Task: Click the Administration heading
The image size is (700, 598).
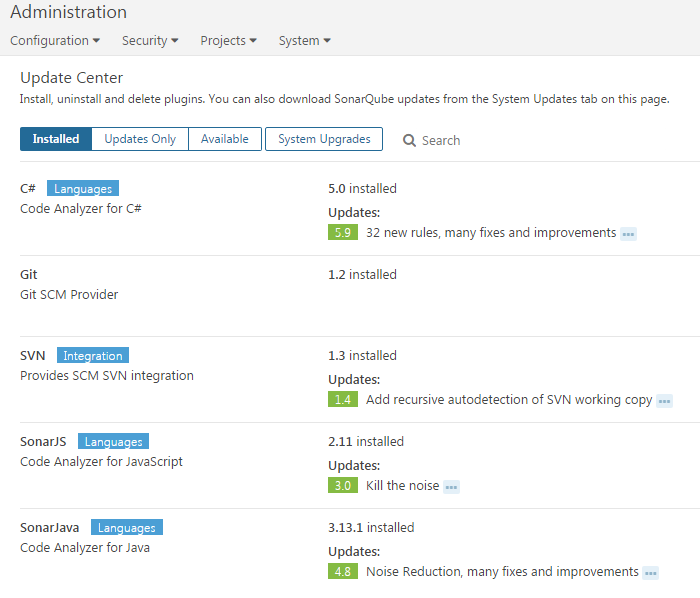Action: click(69, 12)
